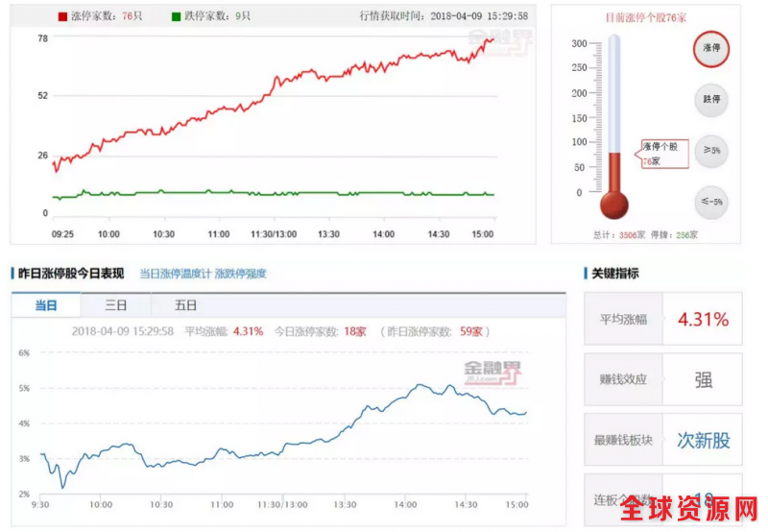
Task: Select the 涨停 round button beside the thermometer
Action: [711, 47]
